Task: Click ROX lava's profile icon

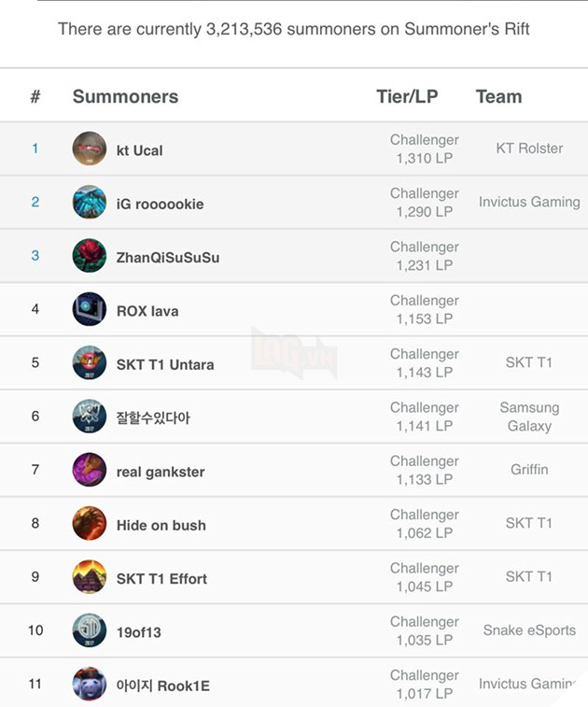Action: point(90,309)
